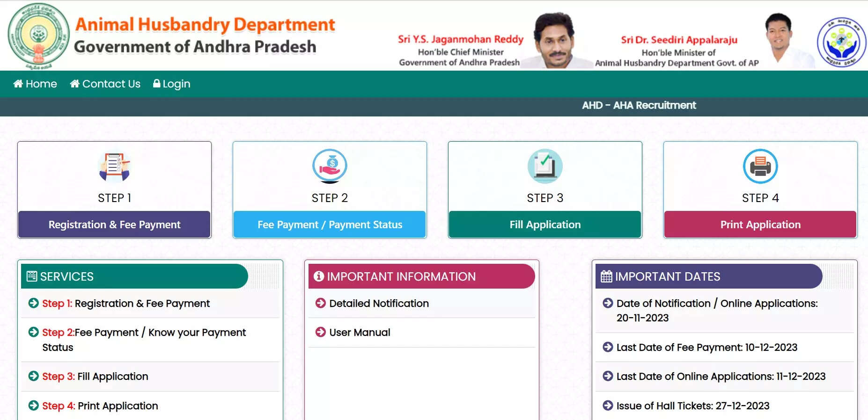Click the 'STEP 4' label

760,198
